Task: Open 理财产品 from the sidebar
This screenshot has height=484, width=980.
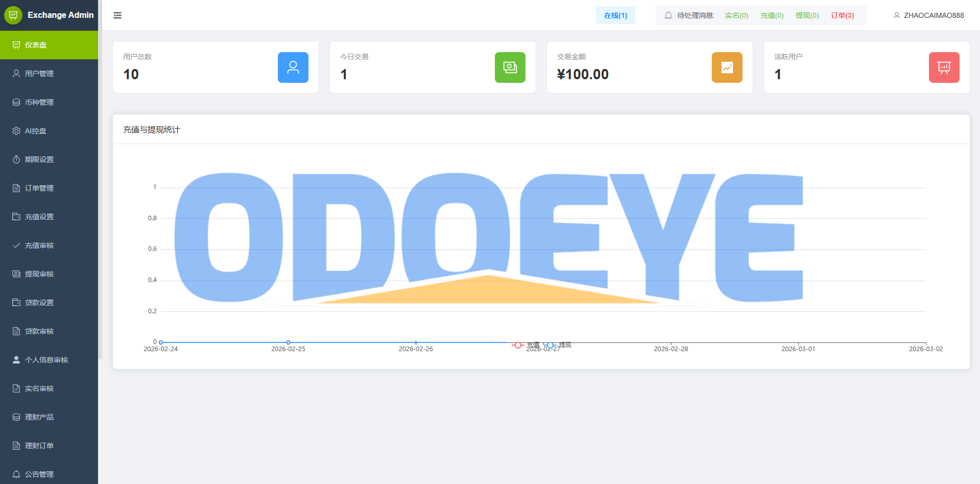Action: [x=39, y=417]
